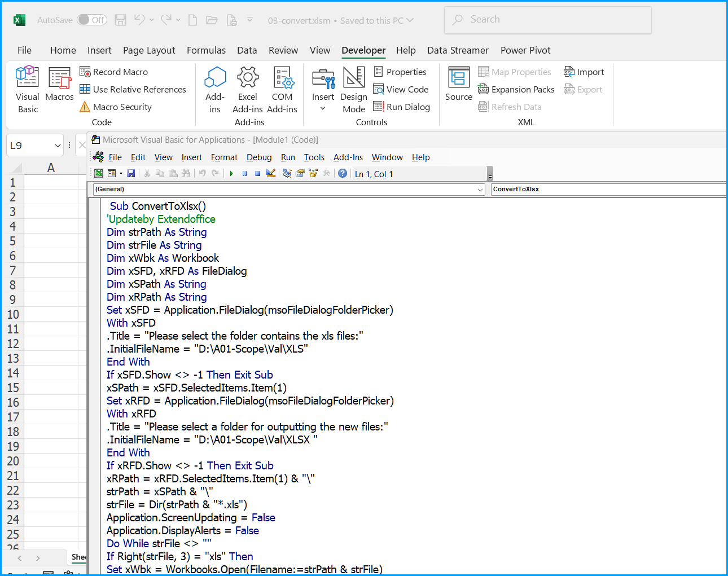Image resolution: width=728 pixels, height=576 pixels.
Task: Enable Use Relative References
Action: [x=133, y=89]
